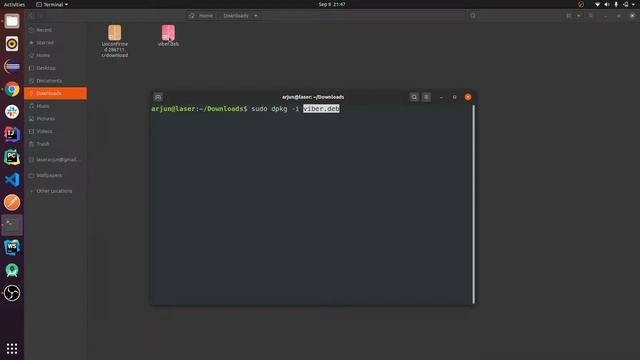This screenshot has height=360, width=640.
Task: Open the terminal hamburger menu
Action: pos(426,97)
